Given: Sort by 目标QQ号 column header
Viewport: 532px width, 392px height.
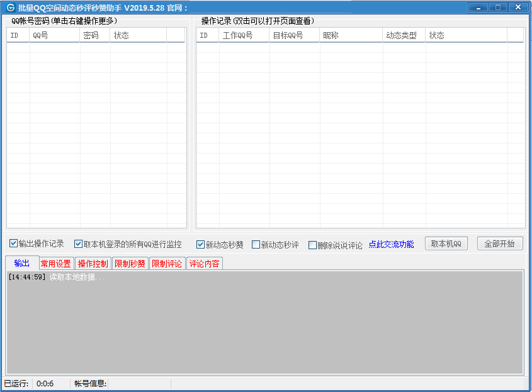Looking at the screenshot, I should point(295,35).
